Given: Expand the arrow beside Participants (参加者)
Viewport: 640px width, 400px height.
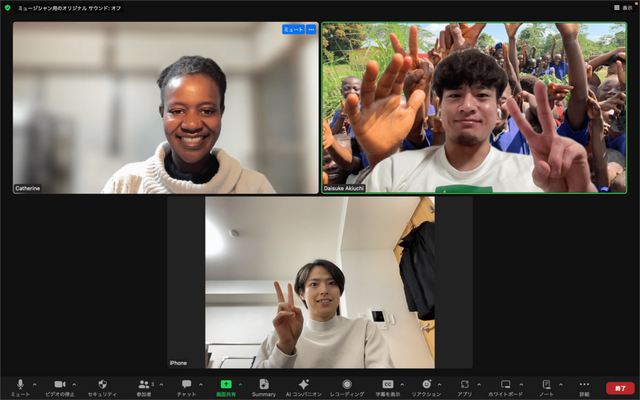Looking at the screenshot, I should [161, 384].
